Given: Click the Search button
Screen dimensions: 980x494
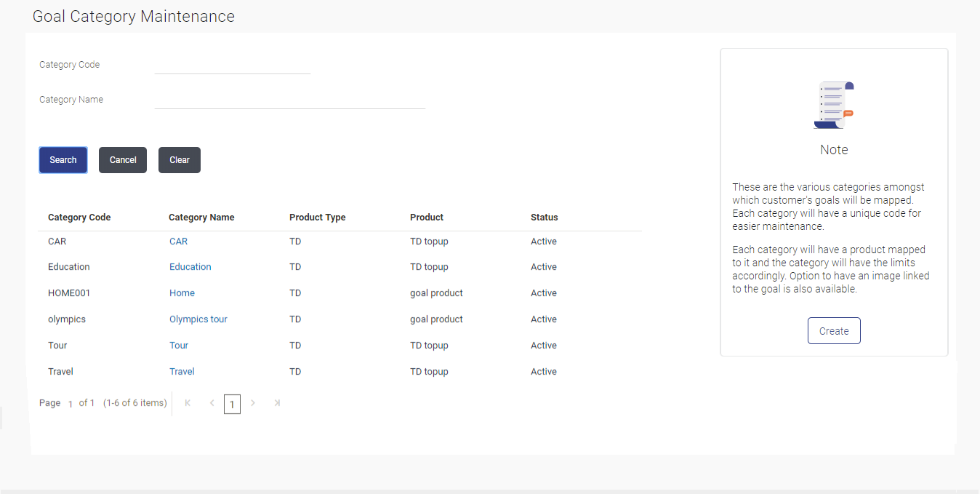Looking at the screenshot, I should click(x=63, y=160).
